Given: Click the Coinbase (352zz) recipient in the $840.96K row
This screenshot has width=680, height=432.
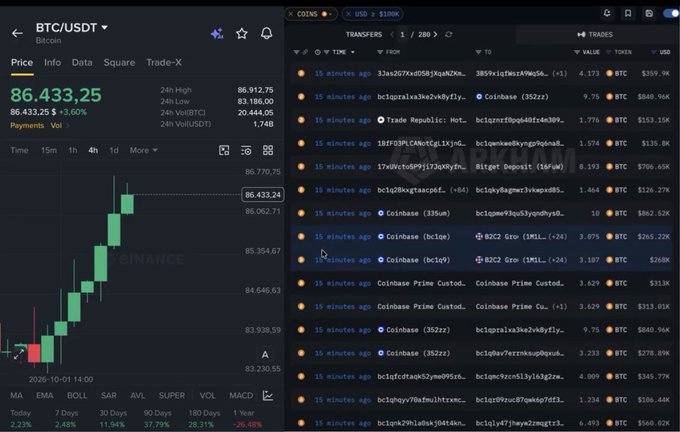Looking at the screenshot, I should tap(512, 97).
